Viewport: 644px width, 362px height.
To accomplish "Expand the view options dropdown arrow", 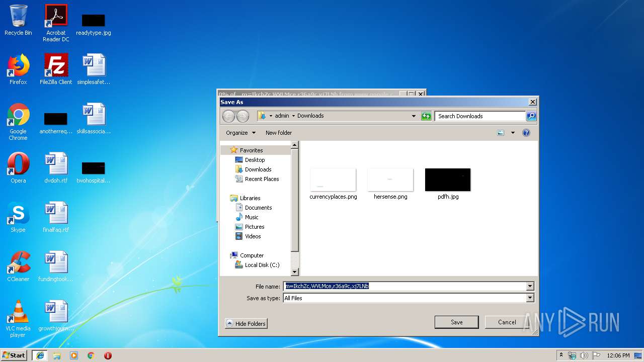I will point(513,133).
